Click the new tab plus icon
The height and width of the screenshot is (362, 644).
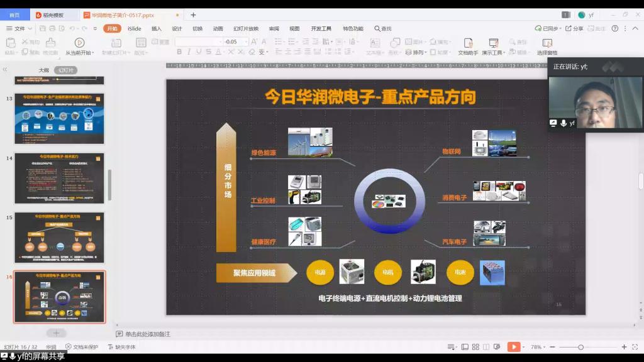[193, 14]
